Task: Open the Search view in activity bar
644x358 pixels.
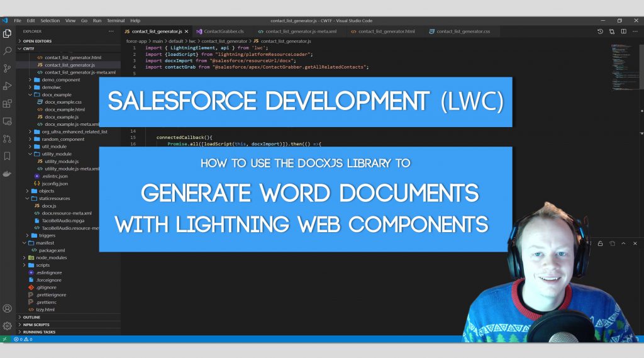Action: click(7, 51)
